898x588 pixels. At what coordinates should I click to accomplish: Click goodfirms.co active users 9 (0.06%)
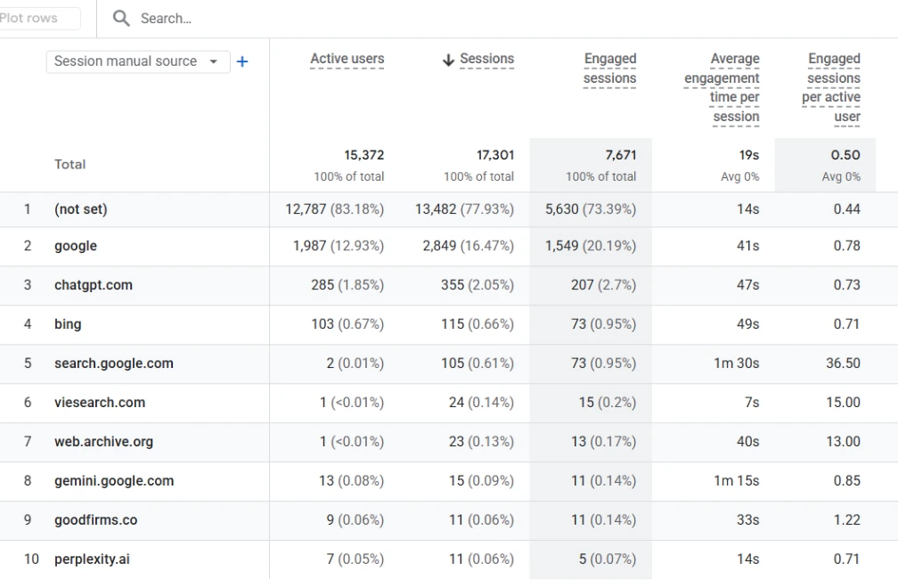pyautogui.click(x=355, y=520)
